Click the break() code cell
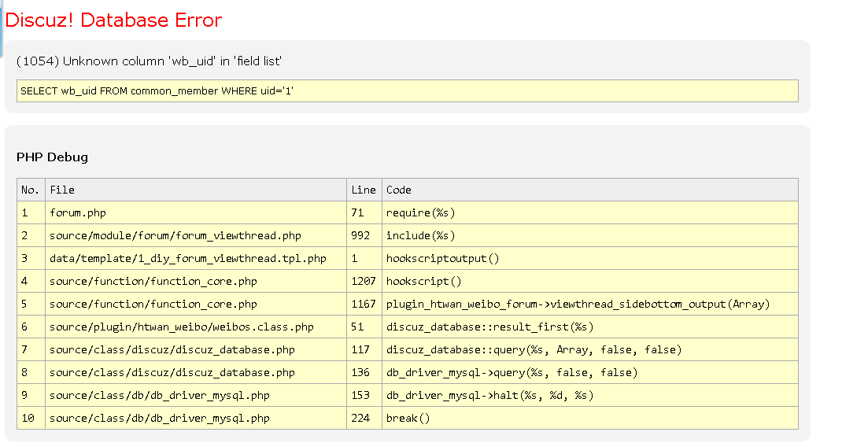Viewport: 868px width, 443px height. coord(408,418)
